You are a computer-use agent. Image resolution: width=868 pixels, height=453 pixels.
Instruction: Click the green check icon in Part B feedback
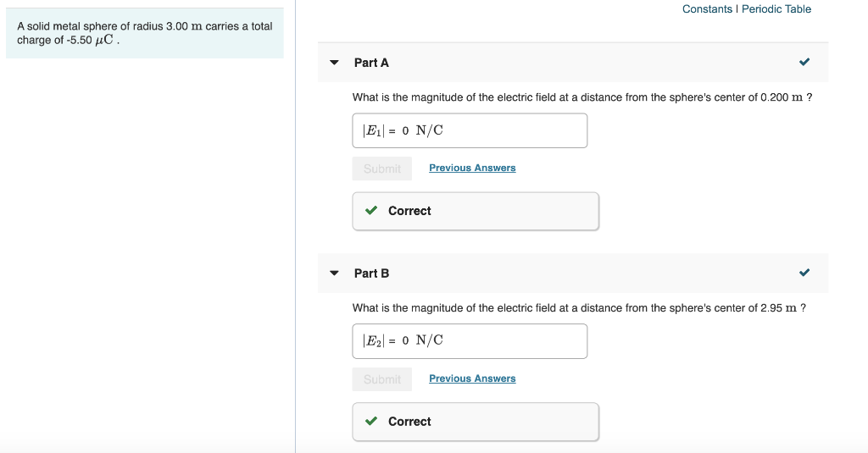[x=371, y=422]
